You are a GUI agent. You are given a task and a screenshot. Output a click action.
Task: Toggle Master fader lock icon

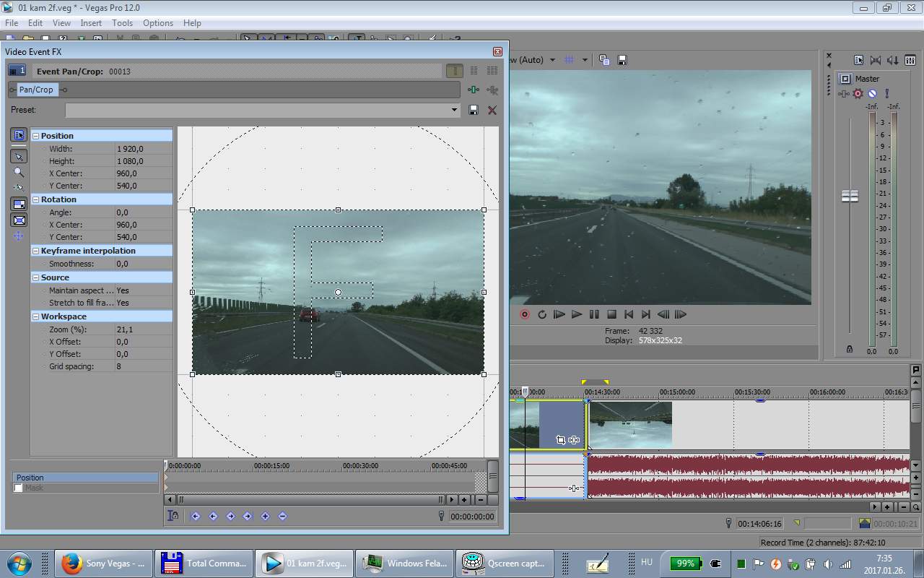click(x=850, y=349)
